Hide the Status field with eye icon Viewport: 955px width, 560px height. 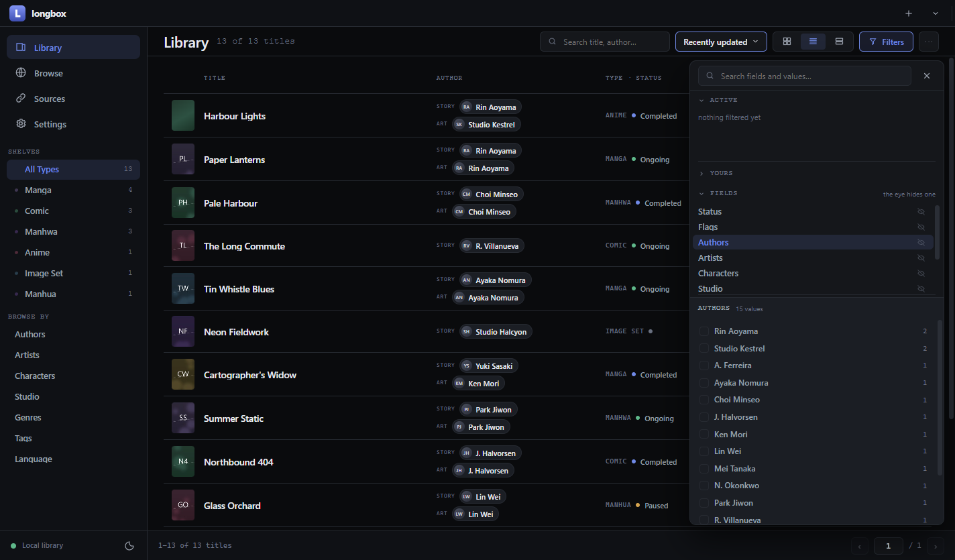pos(921,211)
